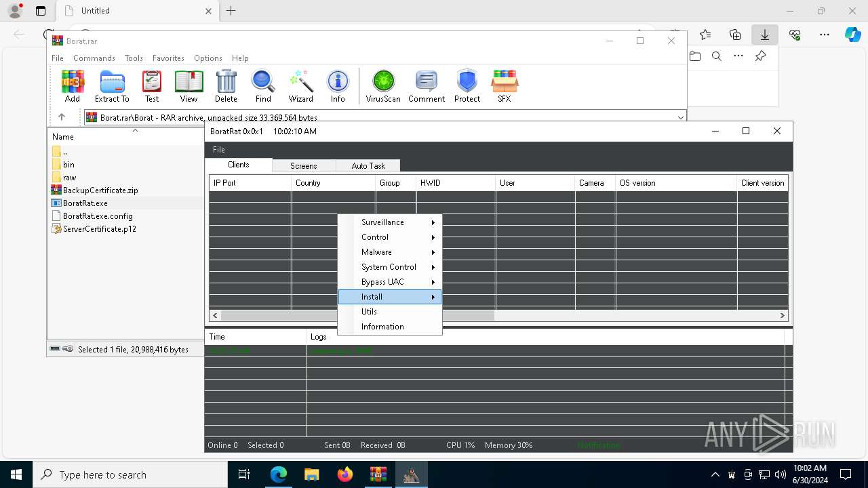Add a Comment to the archive
Screen dimensions: 868x488
(427, 86)
